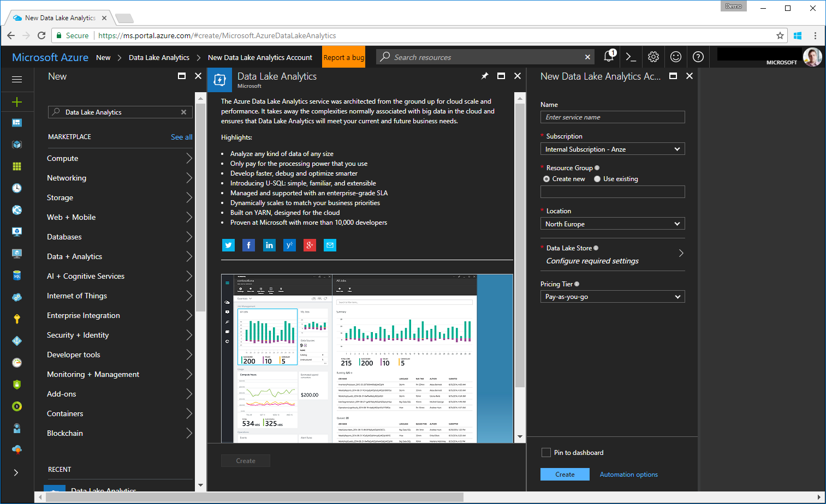Open the Subscription dropdown
The height and width of the screenshot is (504, 826).
[613, 149]
